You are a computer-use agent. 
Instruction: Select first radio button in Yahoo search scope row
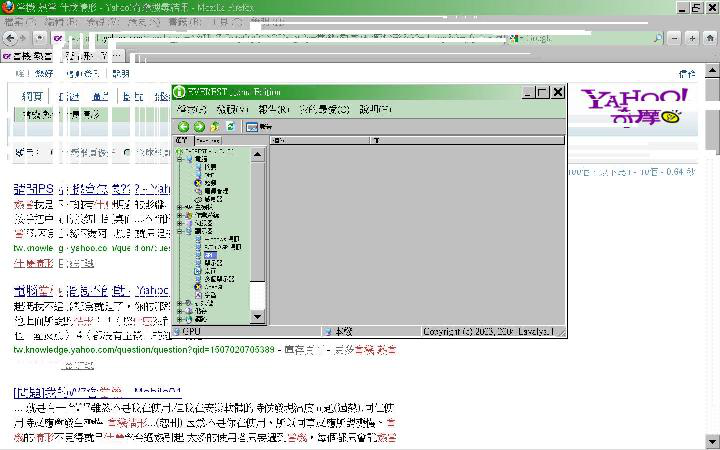53,152
